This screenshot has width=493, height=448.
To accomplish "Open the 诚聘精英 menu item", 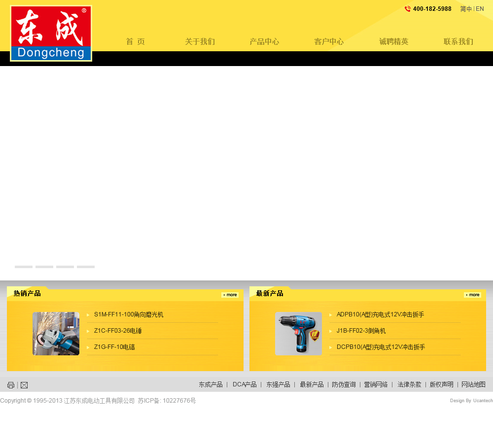I will click(x=393, y=41).
